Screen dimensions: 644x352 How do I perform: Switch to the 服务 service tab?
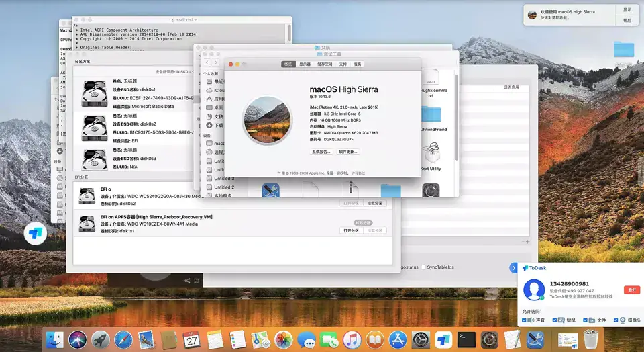point(358,64)
